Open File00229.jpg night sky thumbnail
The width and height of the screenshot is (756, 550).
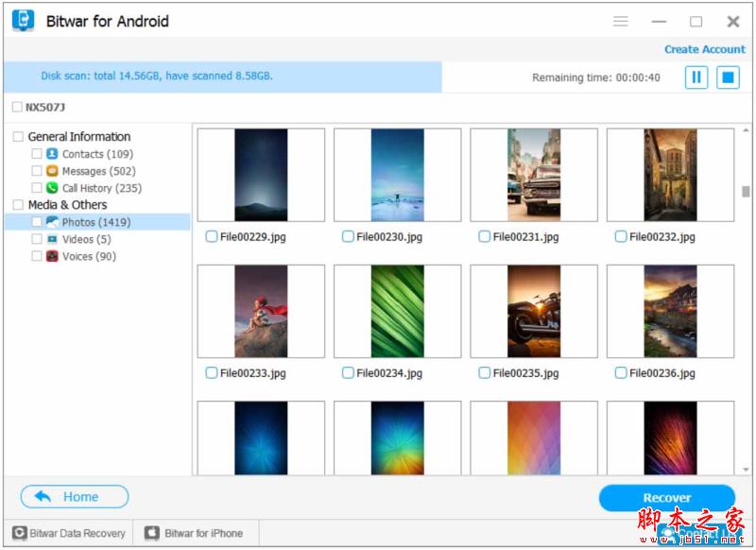[x=261, y=175]
